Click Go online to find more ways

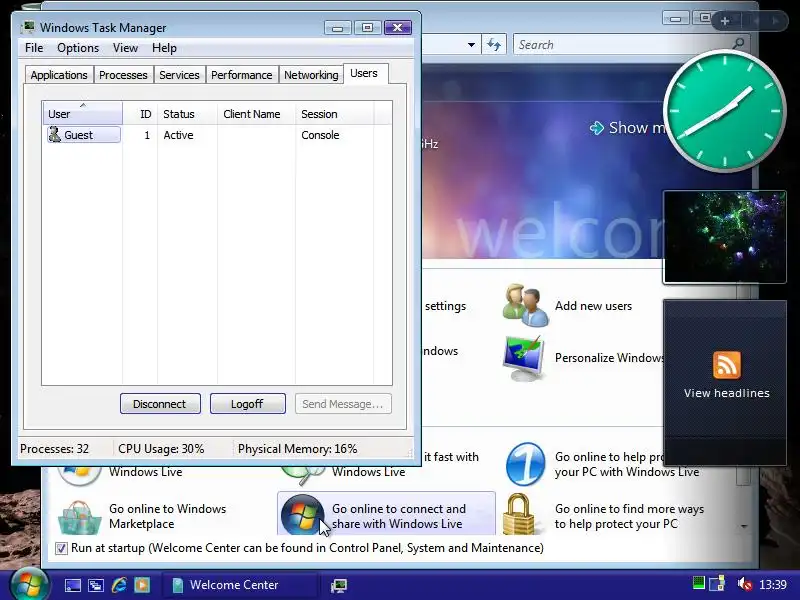click(x=629, y=516)
